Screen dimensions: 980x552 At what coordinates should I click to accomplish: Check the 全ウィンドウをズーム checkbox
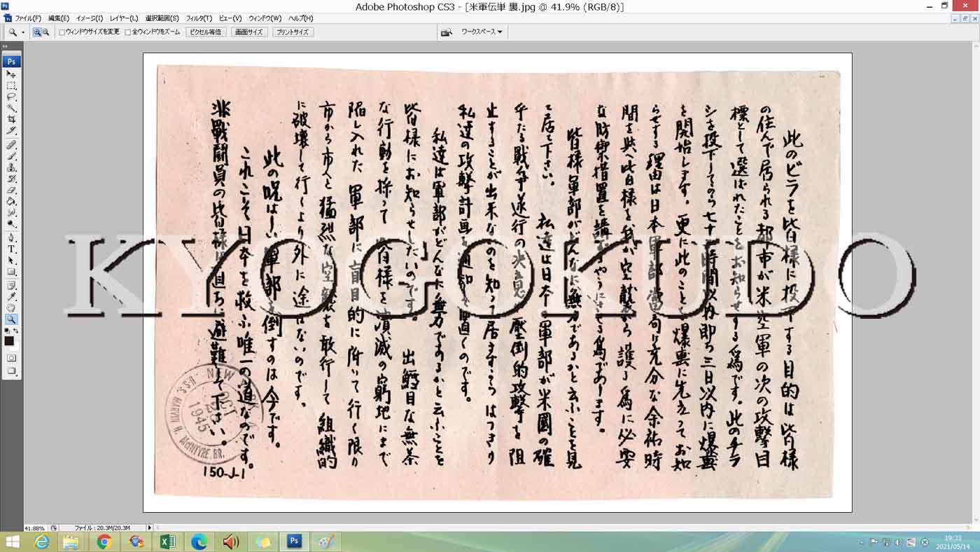pyautogui.click(x=127, y=32)
